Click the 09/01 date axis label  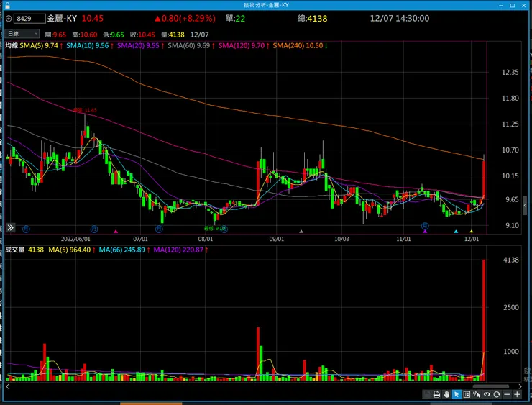[277, 239]
